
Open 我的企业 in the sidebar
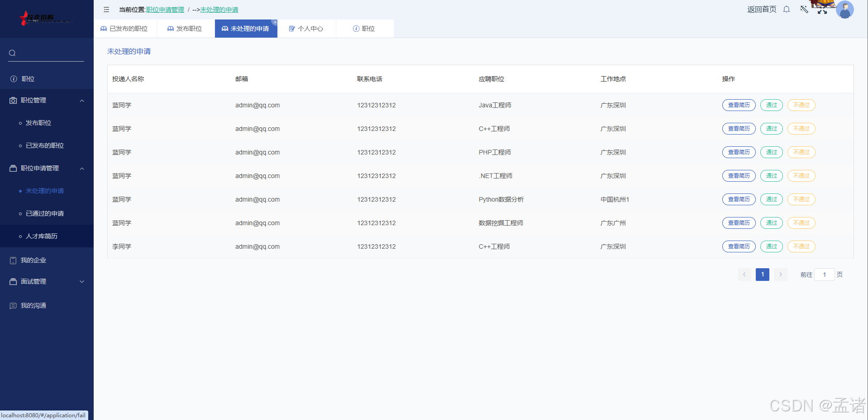point(47,260)
